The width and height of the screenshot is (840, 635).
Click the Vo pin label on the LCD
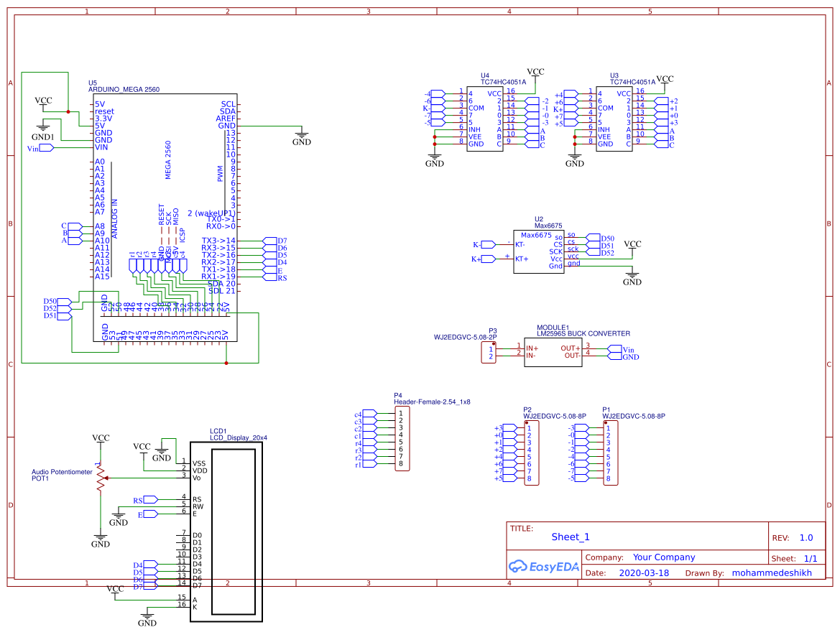(x=197, y=478)
